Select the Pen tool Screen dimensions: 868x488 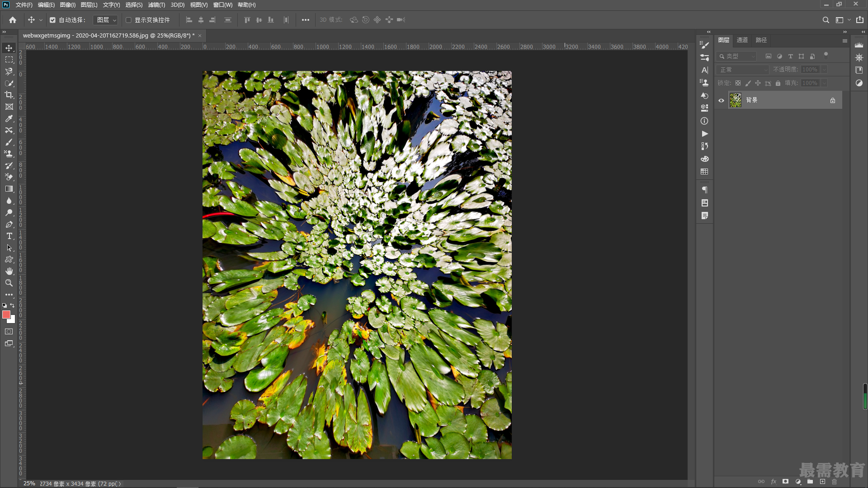point(9,224)
